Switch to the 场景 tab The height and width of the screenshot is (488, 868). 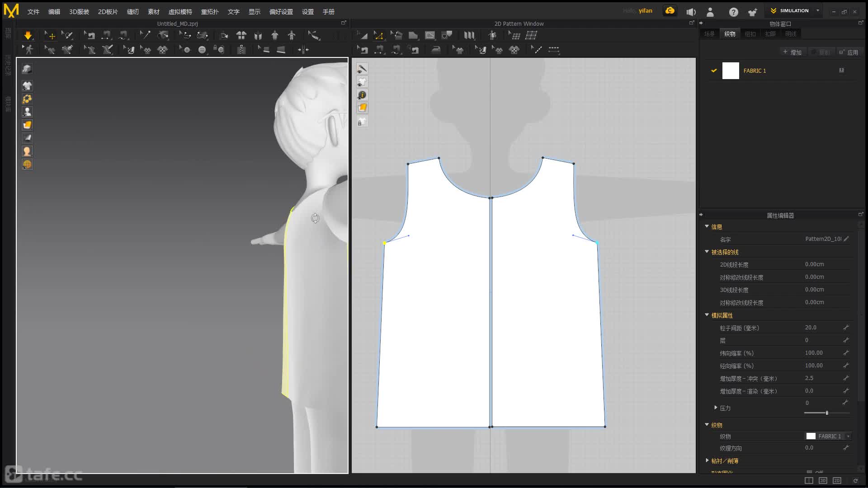[x=709, y=34]
